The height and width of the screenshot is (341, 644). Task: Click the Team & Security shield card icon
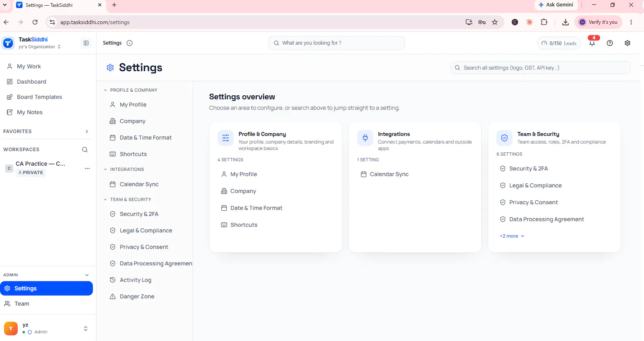[504, 138]
